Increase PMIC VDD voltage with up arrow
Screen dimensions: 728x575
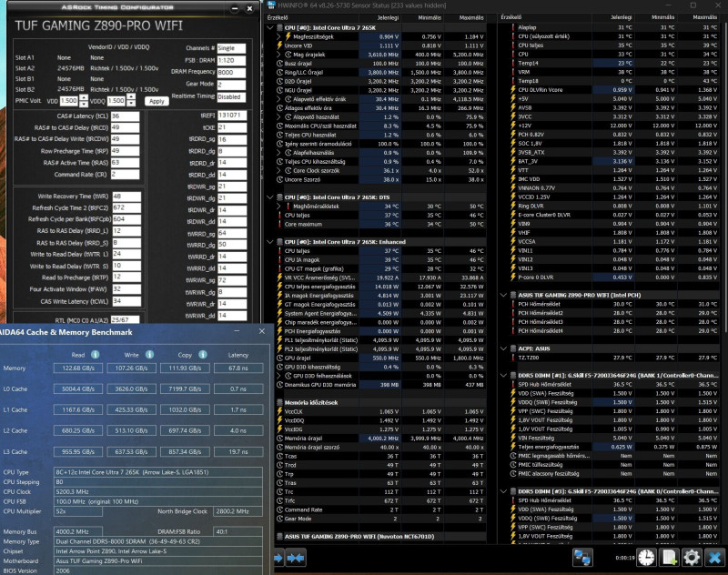click(83, 97)
